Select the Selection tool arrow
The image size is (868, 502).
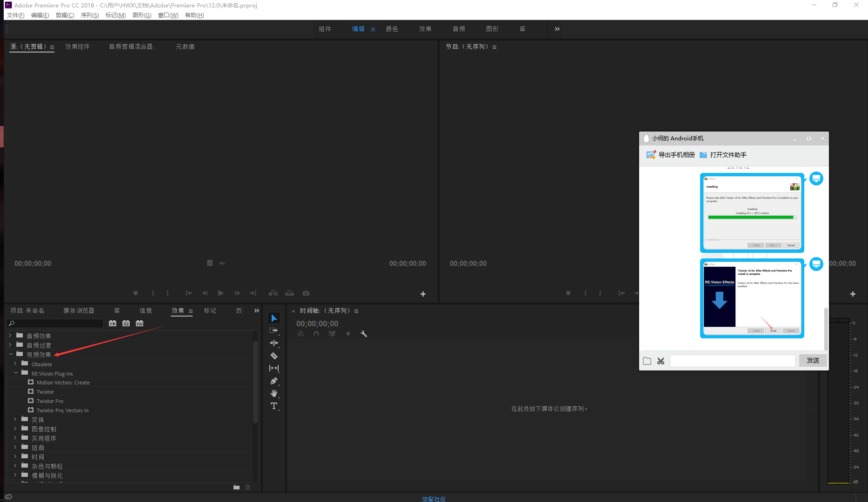(274, 318)
